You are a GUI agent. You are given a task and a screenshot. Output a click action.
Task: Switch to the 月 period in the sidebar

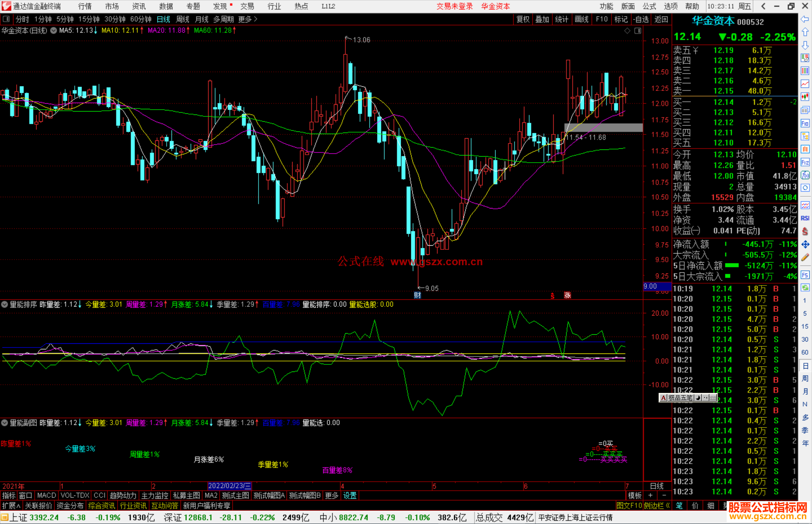(x=805, y=391)
